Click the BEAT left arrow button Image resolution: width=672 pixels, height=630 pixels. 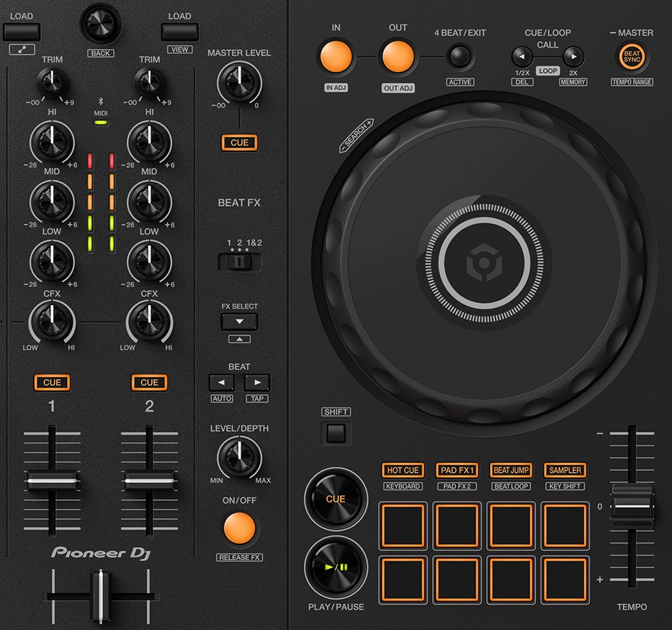[222, 383]
